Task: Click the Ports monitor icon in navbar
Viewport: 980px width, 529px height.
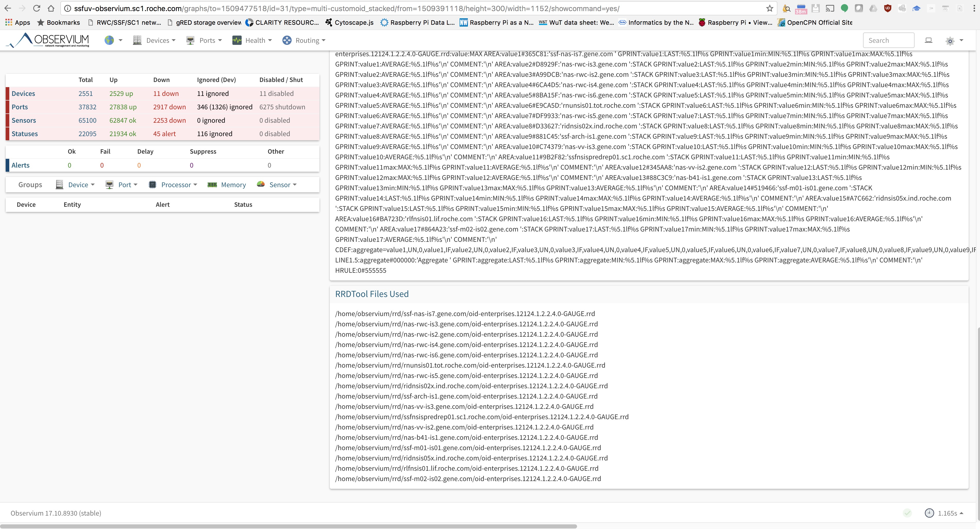Action: point(190,40)
